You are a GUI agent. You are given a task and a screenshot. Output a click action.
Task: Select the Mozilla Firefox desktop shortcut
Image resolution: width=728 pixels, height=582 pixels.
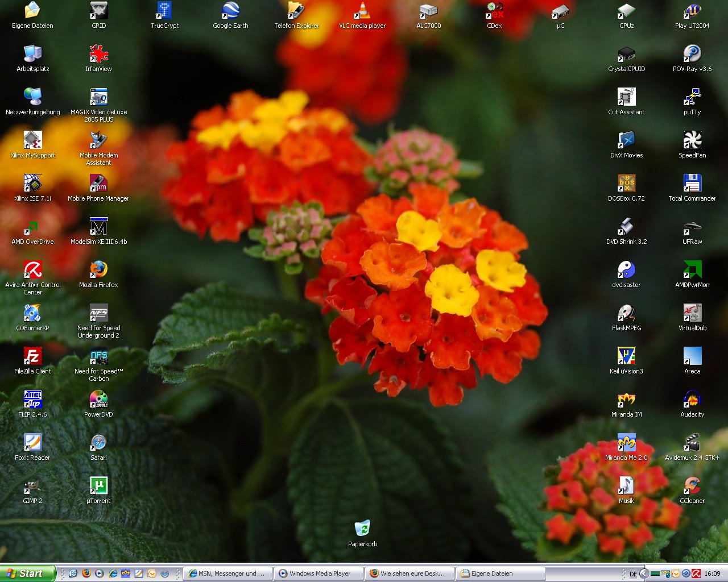point(98,270)
